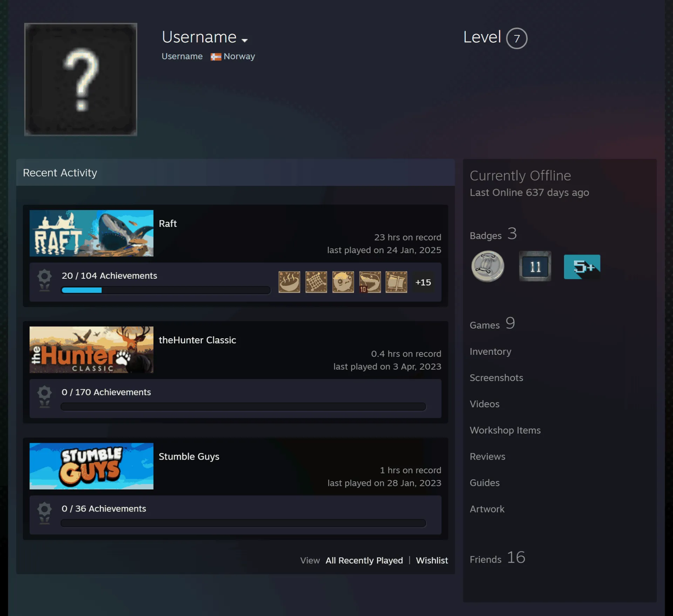Open the soup bowl Raft achievement icon

click(x=289, y=282)
